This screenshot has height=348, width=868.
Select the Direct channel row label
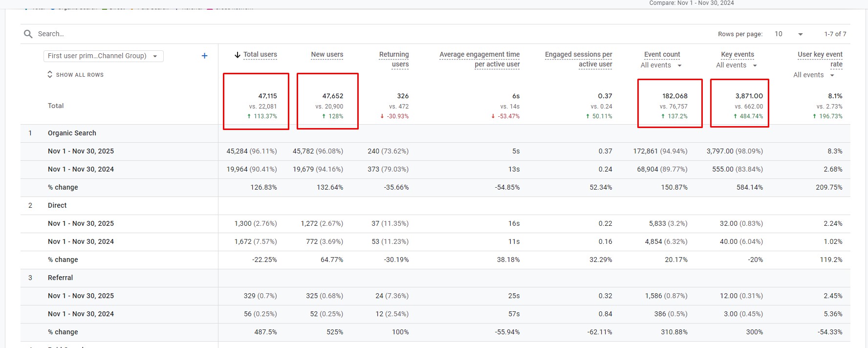[x=57, y=205]
